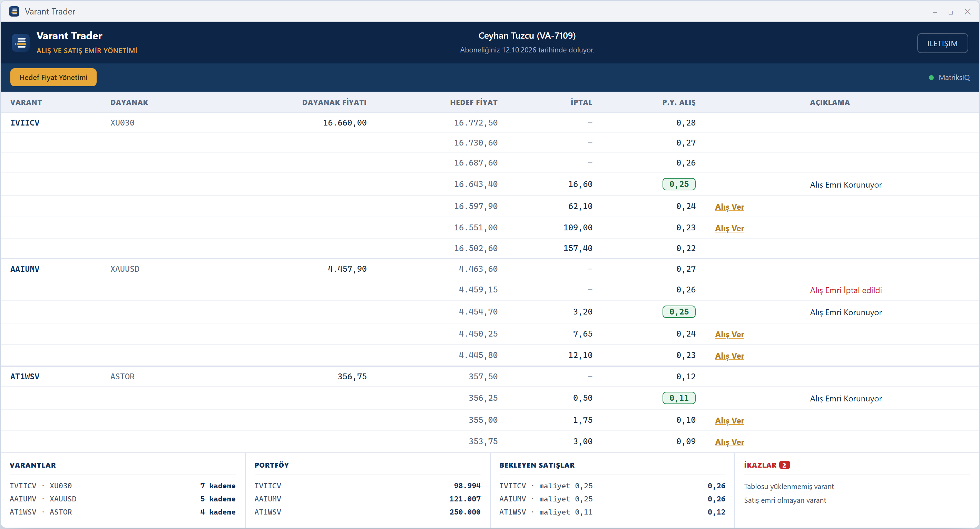Select the IVIICV warrant name in the table
Screen dimensions: 980x529
[x=25, y=122]
